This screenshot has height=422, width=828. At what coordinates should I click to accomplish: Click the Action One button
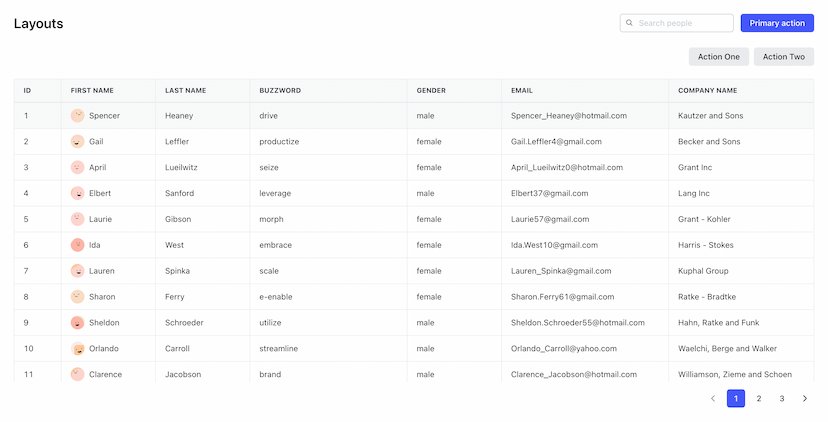tap(719, 57)
